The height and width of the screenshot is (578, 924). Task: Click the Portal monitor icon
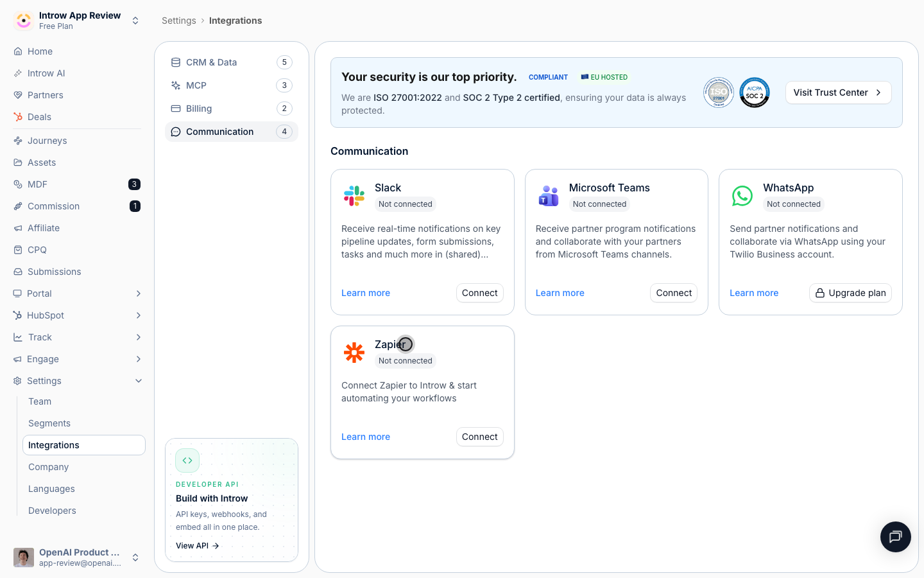click(x=18, y=293)
